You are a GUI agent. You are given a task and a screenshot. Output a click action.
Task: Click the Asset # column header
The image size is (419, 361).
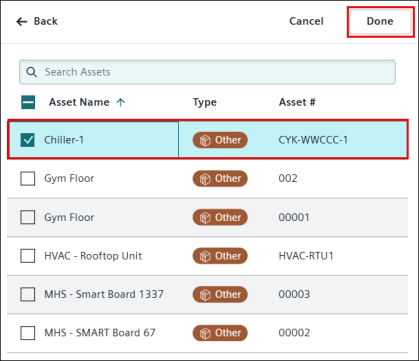pos(297,102)
